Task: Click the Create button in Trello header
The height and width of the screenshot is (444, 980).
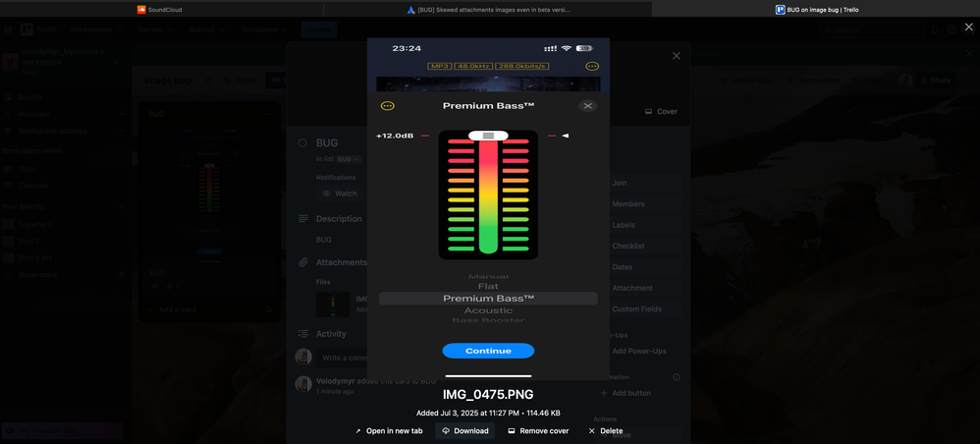Action: [319, 29]
